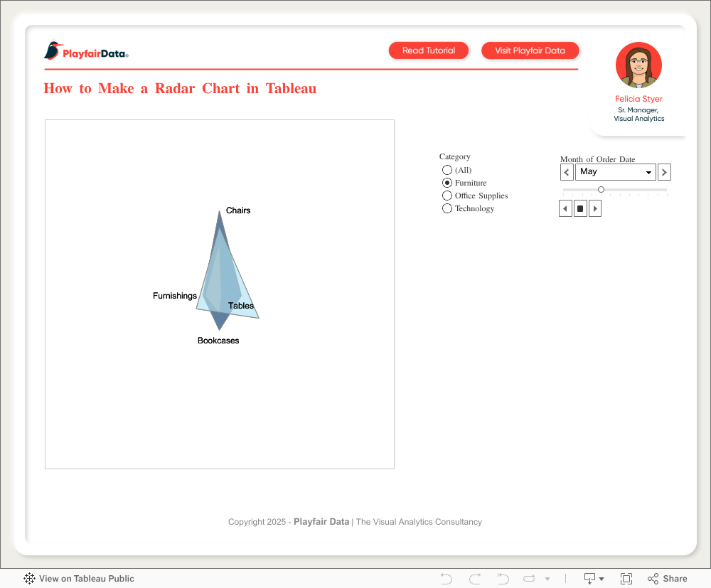Open the Download menu icon

pos(594,579)
